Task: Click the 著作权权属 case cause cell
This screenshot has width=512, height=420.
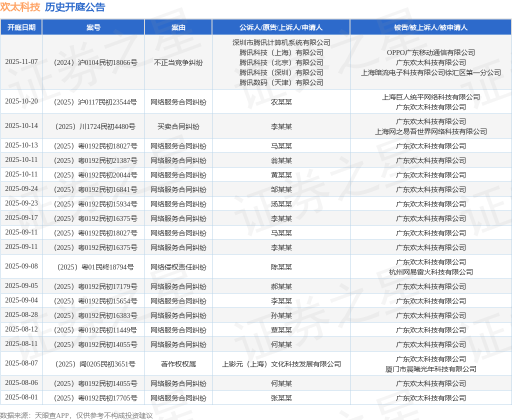Action: click(178, 364)
